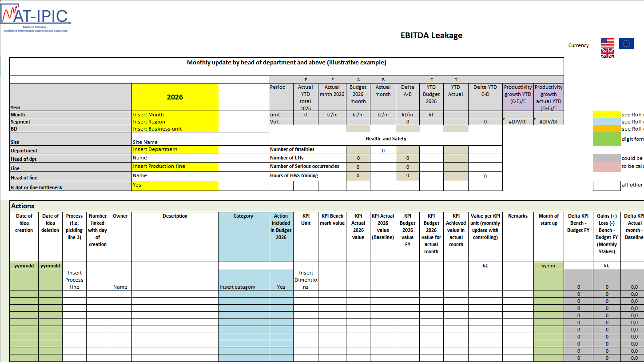This screenshot has width=644, height=362.
Task: Click the 'Number linked with day of creation' header
Action: (98, 237)
